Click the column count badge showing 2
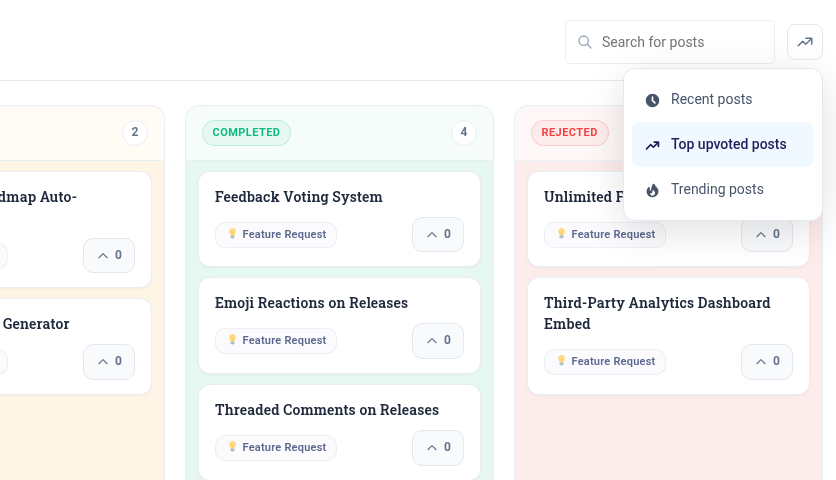Screen dimensions: 836x480 135,132
